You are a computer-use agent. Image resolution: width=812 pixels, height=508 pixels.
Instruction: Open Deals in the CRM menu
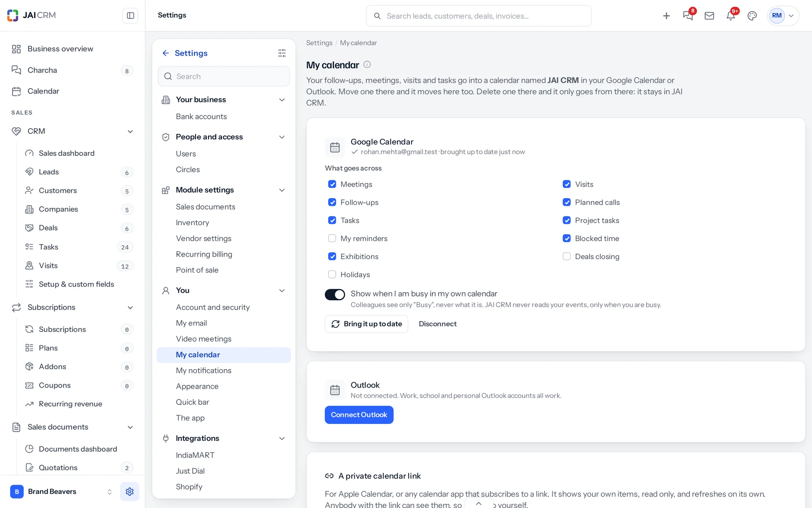tap(79, 228)
